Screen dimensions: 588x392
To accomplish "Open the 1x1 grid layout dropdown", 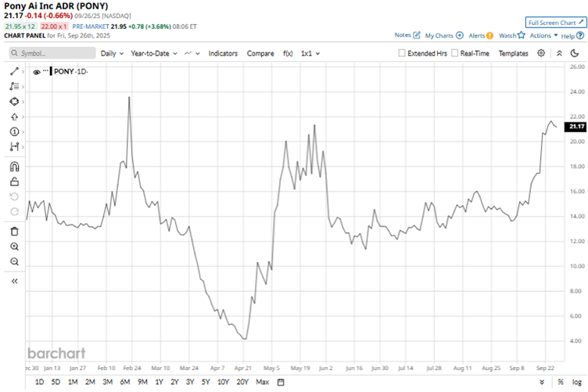I will click(310, 53).
